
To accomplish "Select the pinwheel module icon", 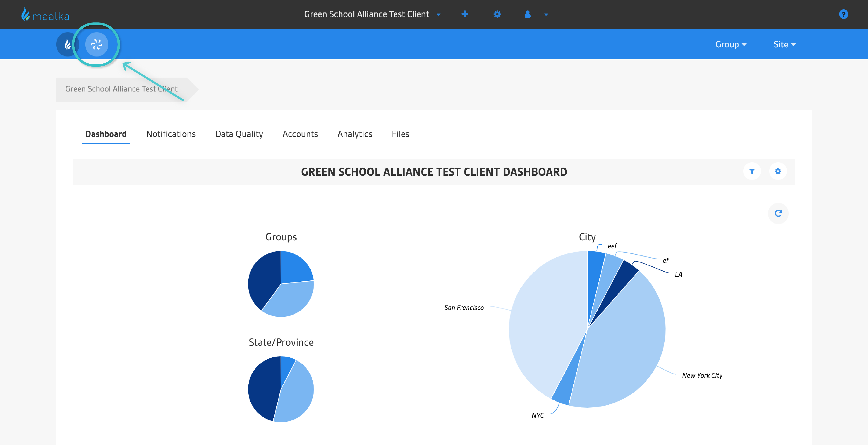I will click(x=97, y=44).
